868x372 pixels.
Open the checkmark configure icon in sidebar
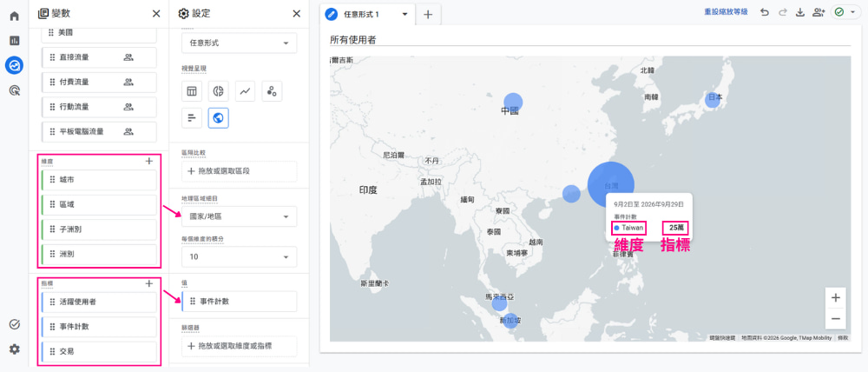15,324
